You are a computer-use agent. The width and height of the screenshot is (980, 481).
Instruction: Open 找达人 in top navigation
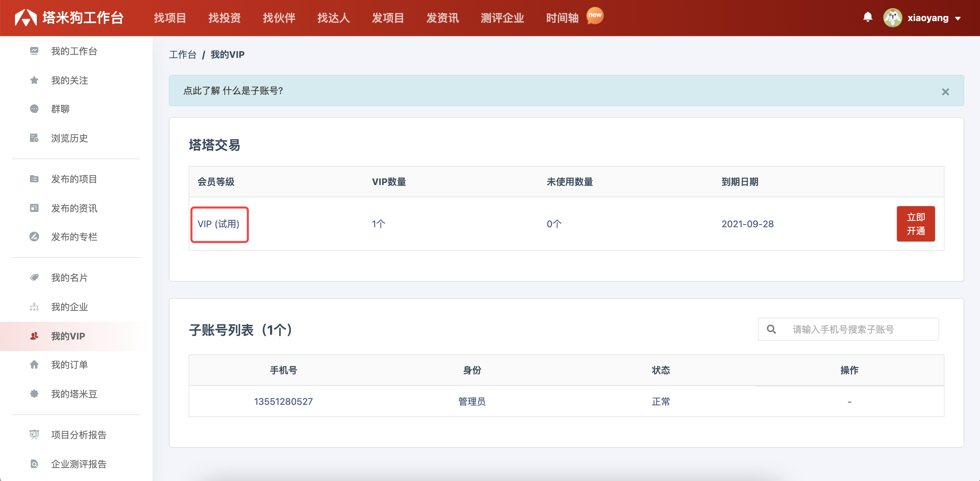click(x=333, y=18)
